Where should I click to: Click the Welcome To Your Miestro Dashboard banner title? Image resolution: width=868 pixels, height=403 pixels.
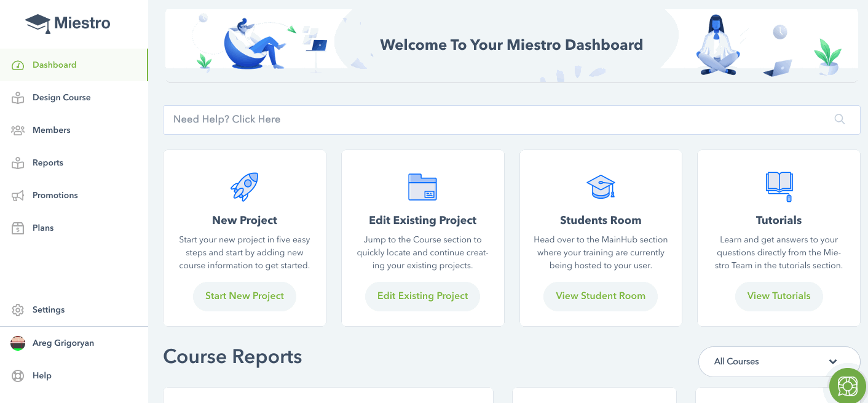coord(511,45)
